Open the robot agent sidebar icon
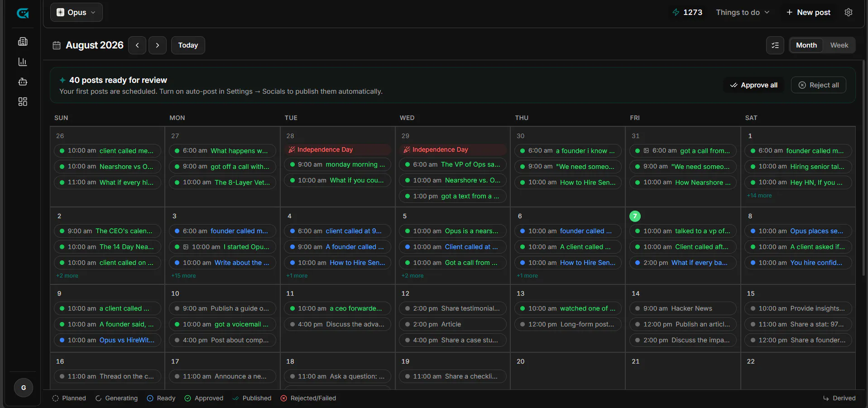The image size is (868, 408). coord(23,82)
